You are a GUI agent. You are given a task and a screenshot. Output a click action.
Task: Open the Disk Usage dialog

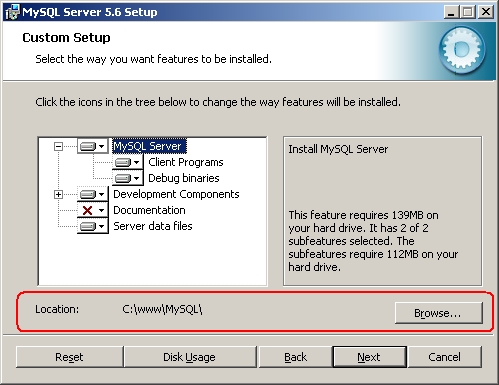(190, 357)
